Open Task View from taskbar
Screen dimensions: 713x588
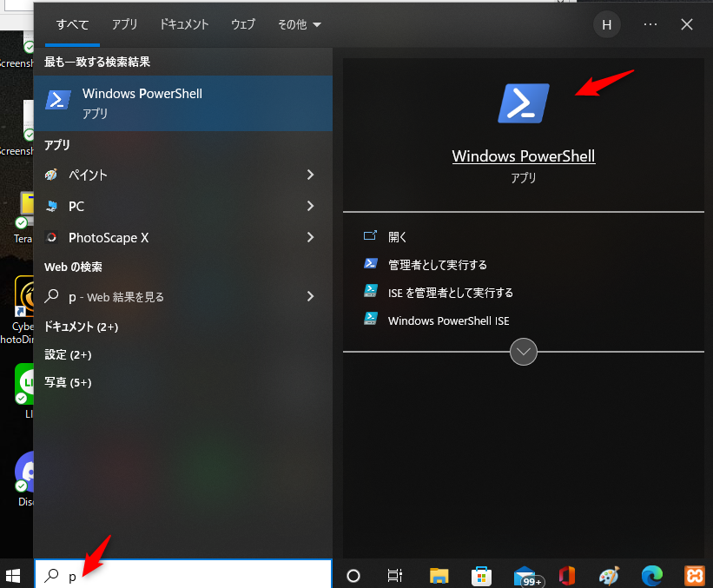point(394,576)
